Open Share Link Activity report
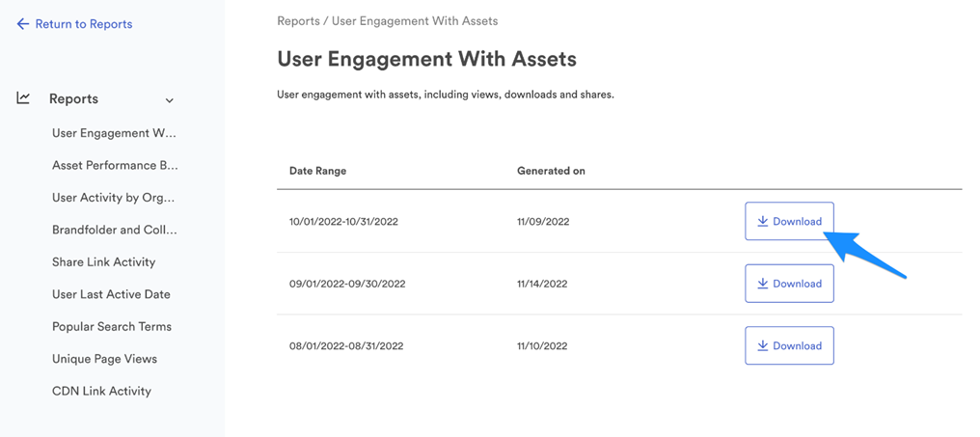980x437 pixels. coord(104,262)
